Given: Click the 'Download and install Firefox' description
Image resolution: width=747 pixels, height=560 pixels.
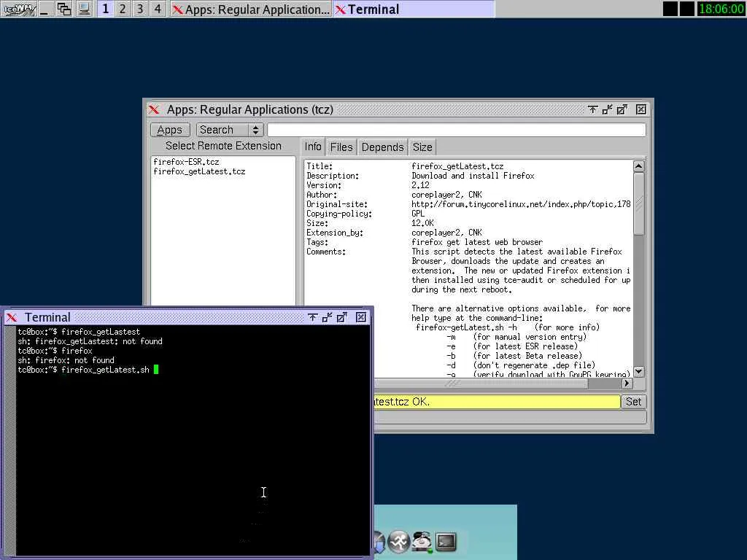Looking at the screenshot, I should (473, 176).
